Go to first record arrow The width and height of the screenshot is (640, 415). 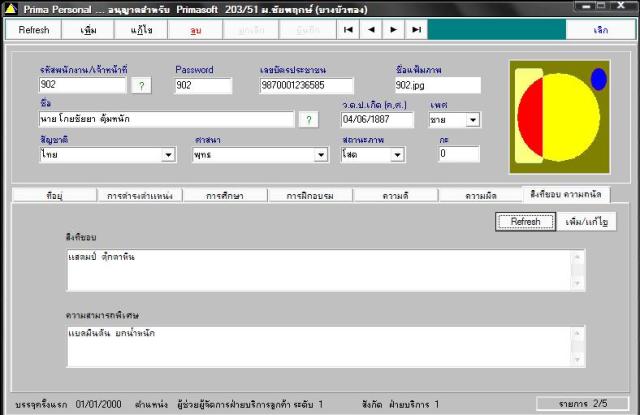click(348, 30)
